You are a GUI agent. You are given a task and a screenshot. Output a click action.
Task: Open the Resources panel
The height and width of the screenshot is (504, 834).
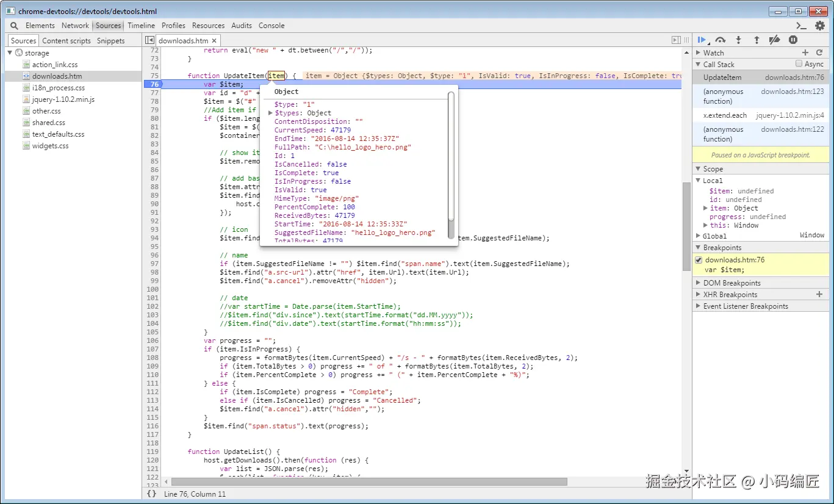[x=208, y=26]
